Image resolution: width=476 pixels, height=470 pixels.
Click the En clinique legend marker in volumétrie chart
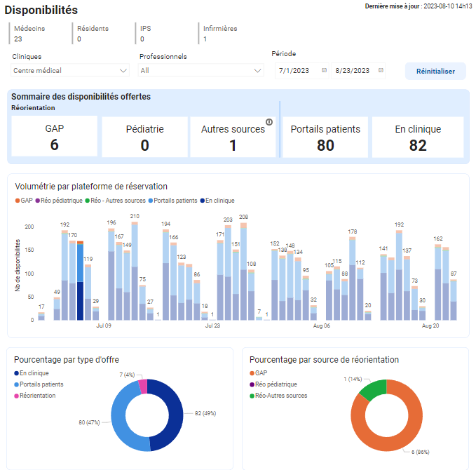pyautogui.click(x=203, y=201)
